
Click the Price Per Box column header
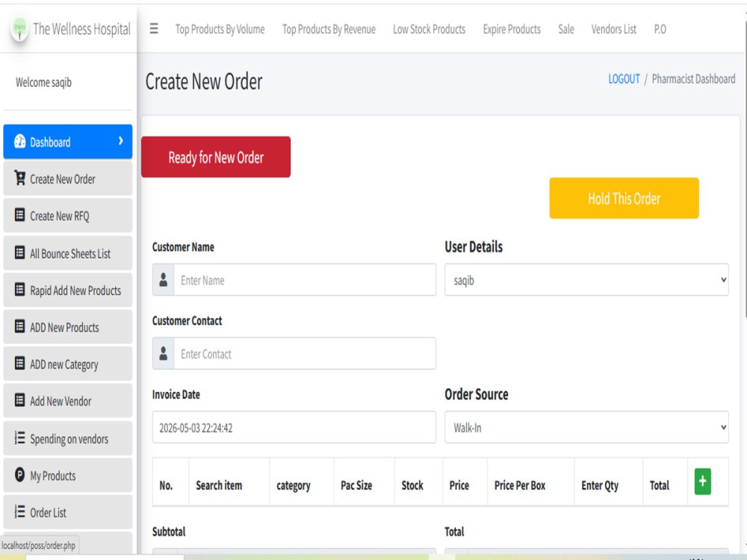click(x=520, y=485)
